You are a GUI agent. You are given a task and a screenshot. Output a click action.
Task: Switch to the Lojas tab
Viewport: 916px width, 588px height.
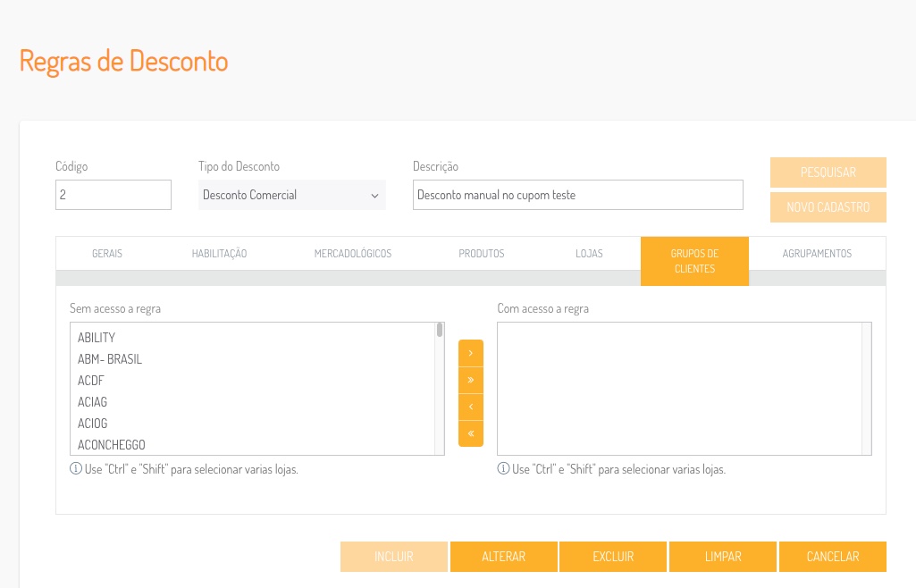(589, 253)
